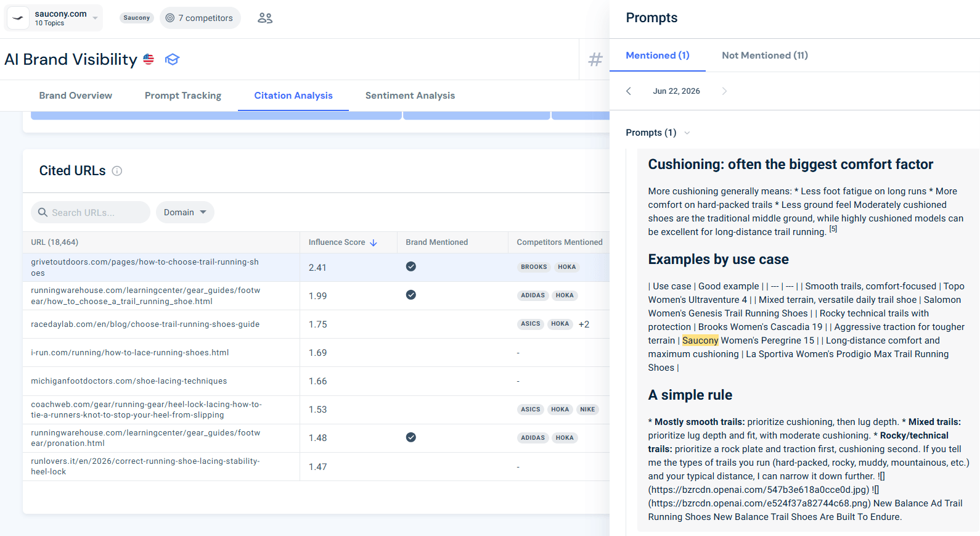Open michiganfootdoctors.com shoe-lacing URL

(x=129, y=381)
